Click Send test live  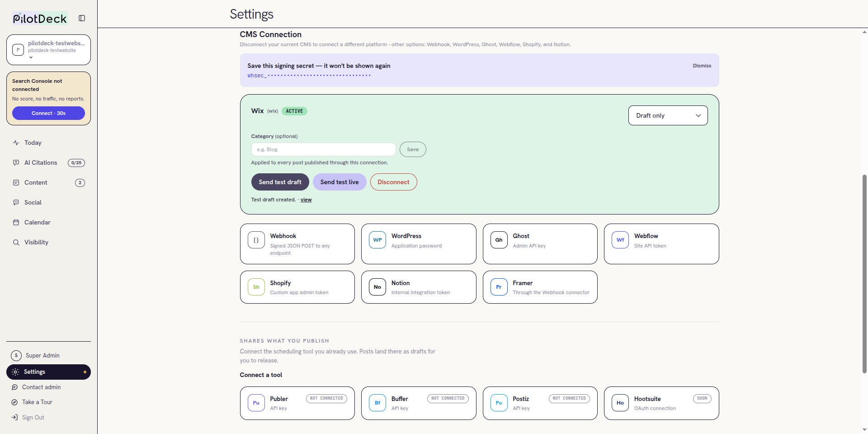(339, 182)
